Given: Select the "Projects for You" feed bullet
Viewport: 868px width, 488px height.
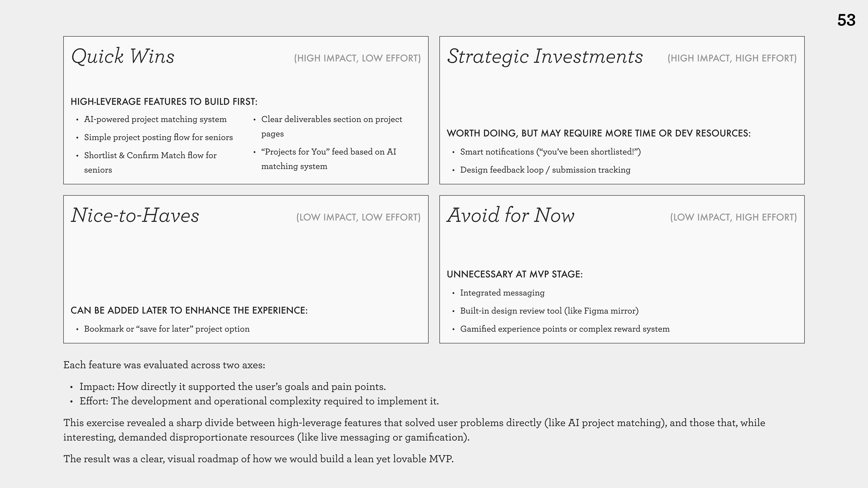Looking at the screenshot, I should 328,152.
